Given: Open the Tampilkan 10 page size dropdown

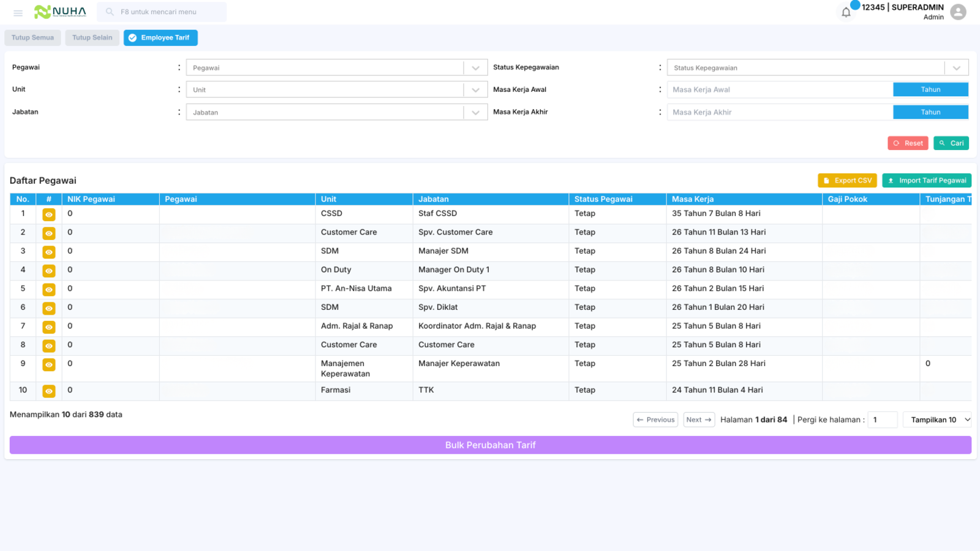Looking at the screenshot, I should click(x=937, y=419).
